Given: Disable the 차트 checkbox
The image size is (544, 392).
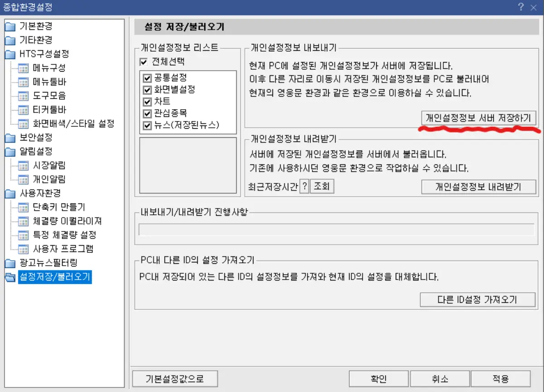Looking at the screenshot, I should (147, 102).
